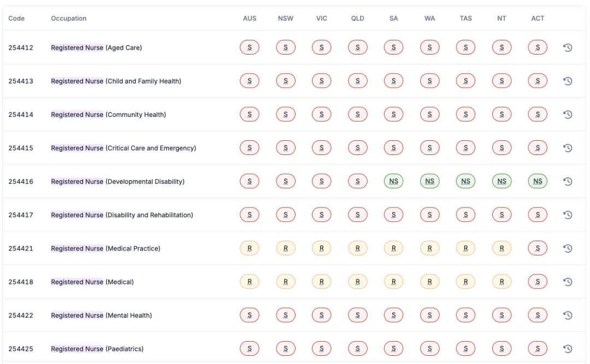The height and width of the screenshot is (364, 590).
Task: Open history for Registered Nurse (Aged Care)
Action: click(x=568, y=47)
